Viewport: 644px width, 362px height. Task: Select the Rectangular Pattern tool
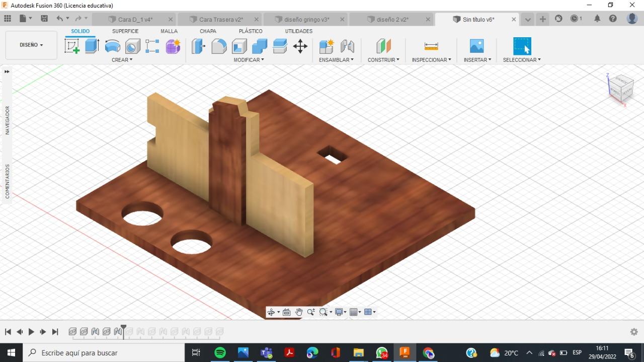click(x=152, y=46)
